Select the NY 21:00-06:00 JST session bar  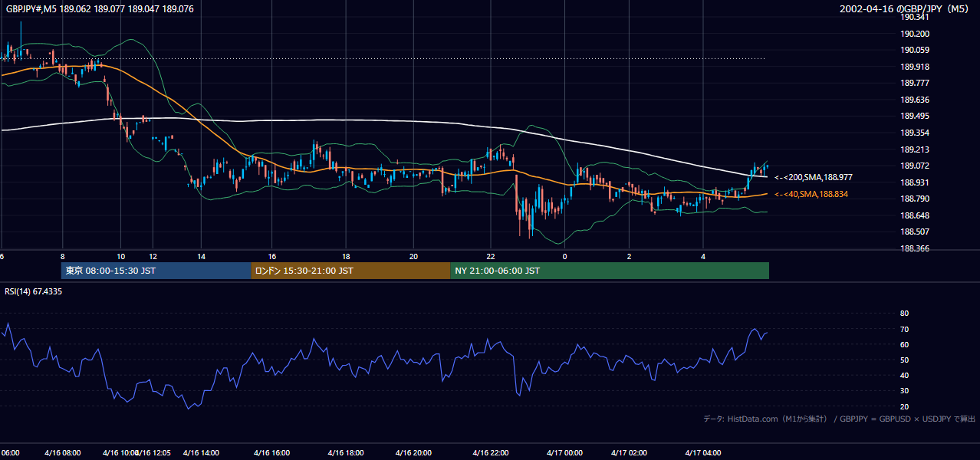coord(610,271)
